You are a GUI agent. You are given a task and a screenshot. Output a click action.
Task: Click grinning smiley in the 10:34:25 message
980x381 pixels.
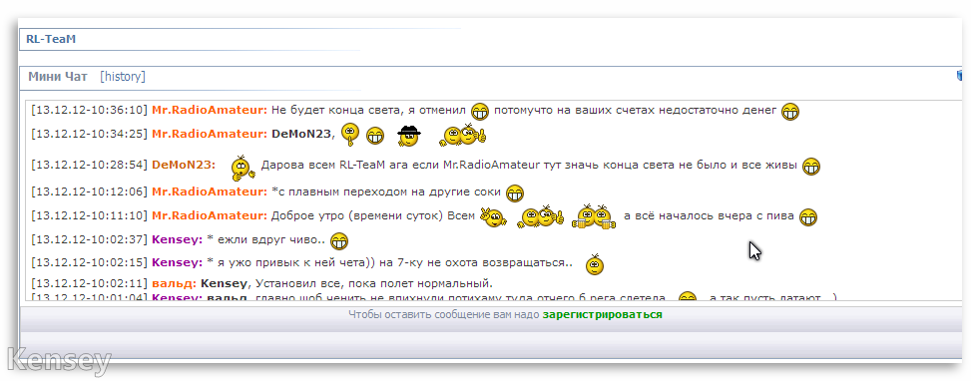(x=375, y=136)
